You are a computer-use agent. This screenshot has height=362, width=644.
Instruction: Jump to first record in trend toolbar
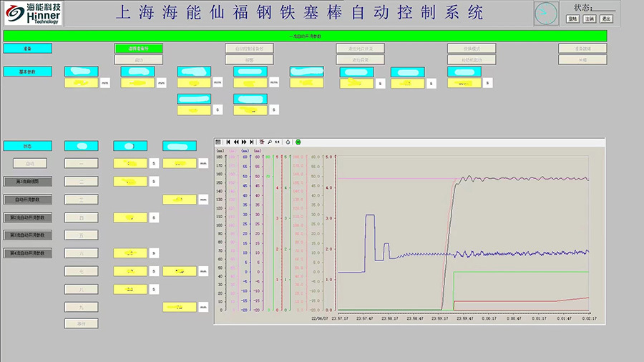point(228,142)
